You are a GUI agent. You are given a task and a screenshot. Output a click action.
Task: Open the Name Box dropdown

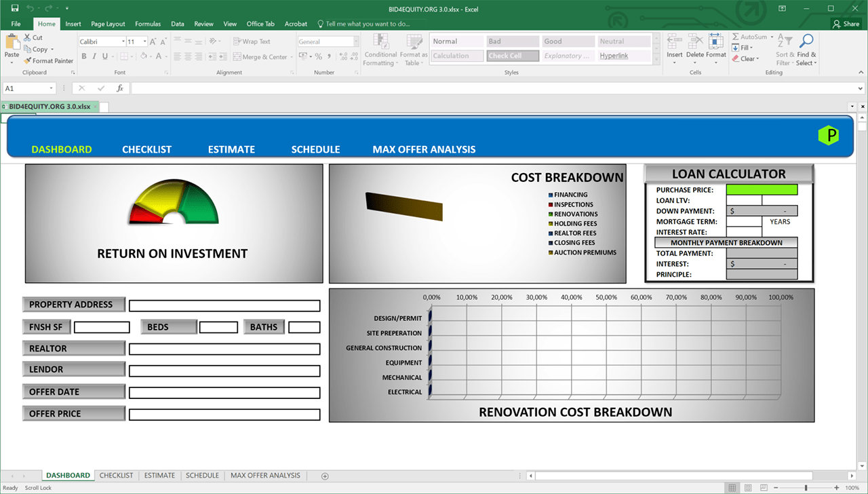point(51,88)
